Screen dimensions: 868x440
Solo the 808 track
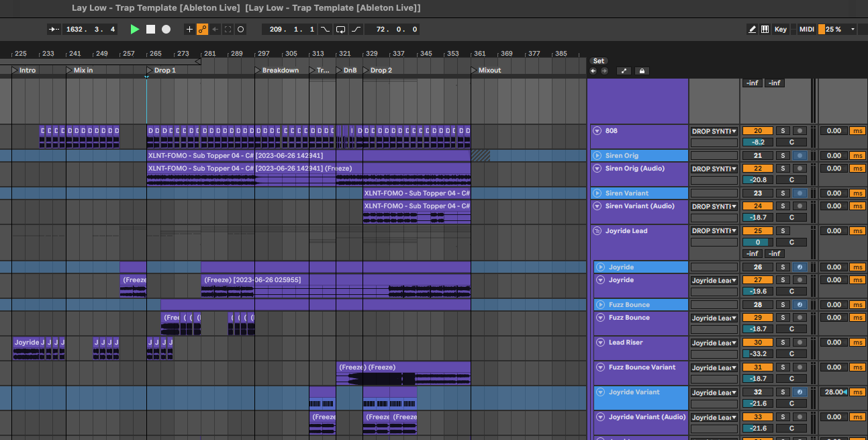tap(782, 131)
